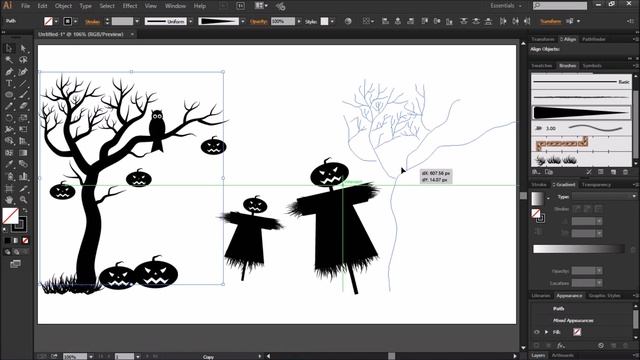This screenshot has height=360, width=640.
Task: Select the Rotate tool
Action: tap(9, 118)
